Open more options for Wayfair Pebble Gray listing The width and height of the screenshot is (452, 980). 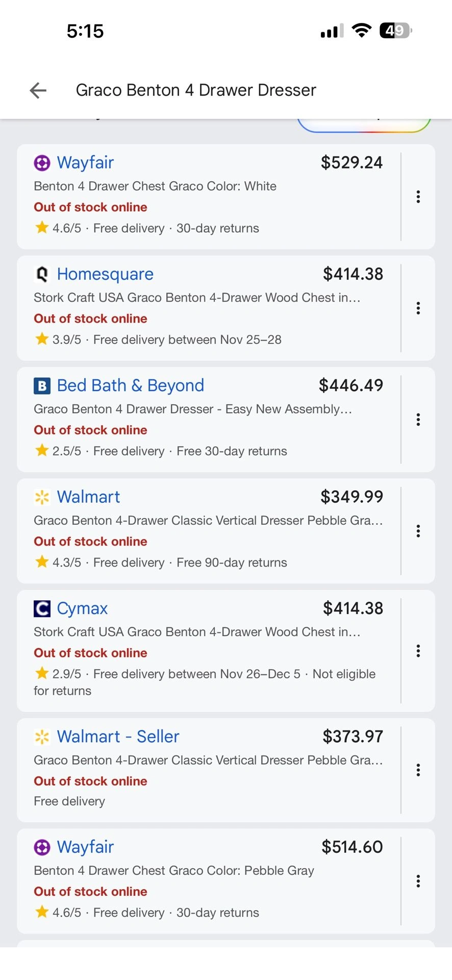tap(418, 881)
